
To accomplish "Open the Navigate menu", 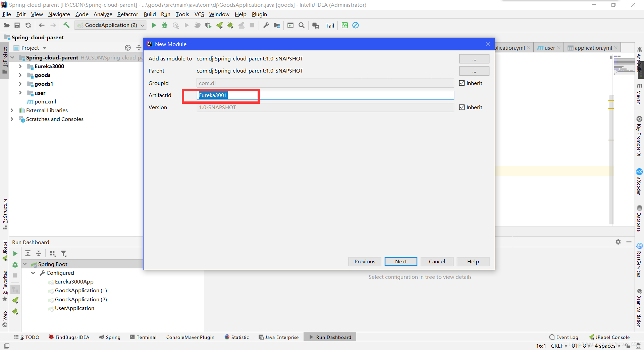I will pos(59,14).
